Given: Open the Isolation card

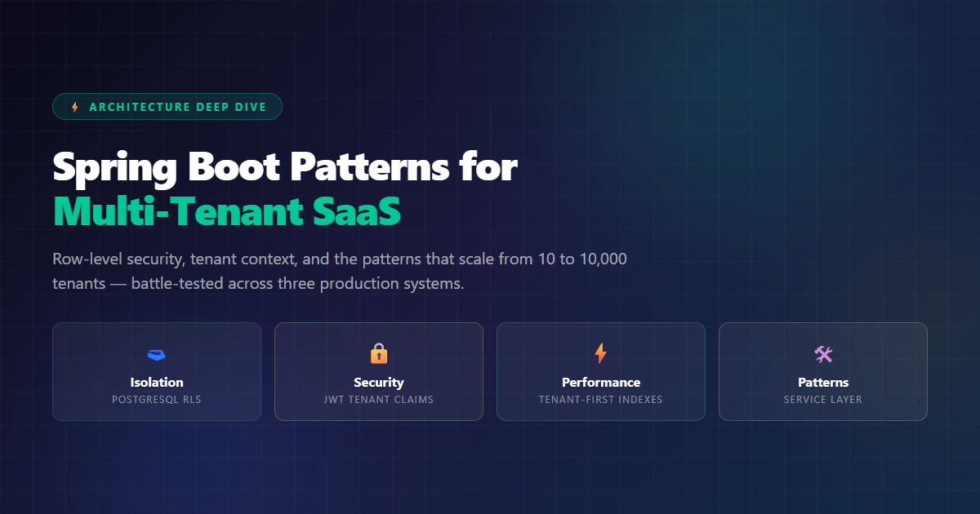Looking at the screenshot, I should pos(157,371).
